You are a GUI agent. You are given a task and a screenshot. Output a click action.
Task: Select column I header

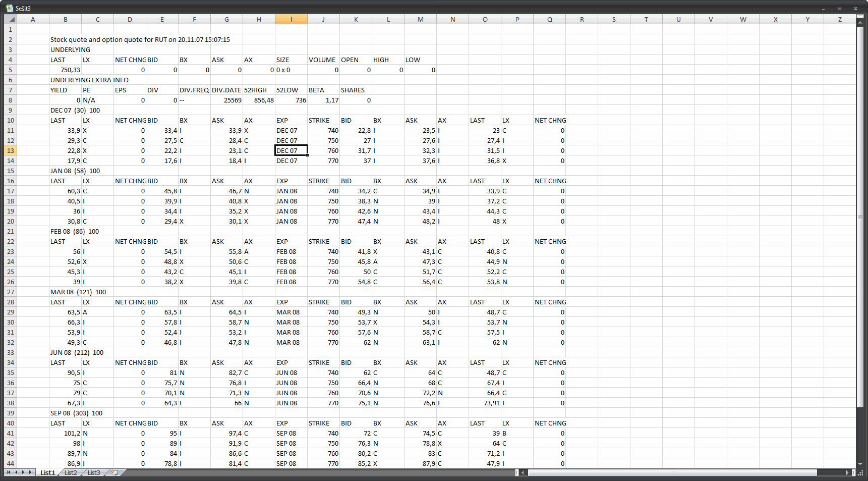[292, 19]
